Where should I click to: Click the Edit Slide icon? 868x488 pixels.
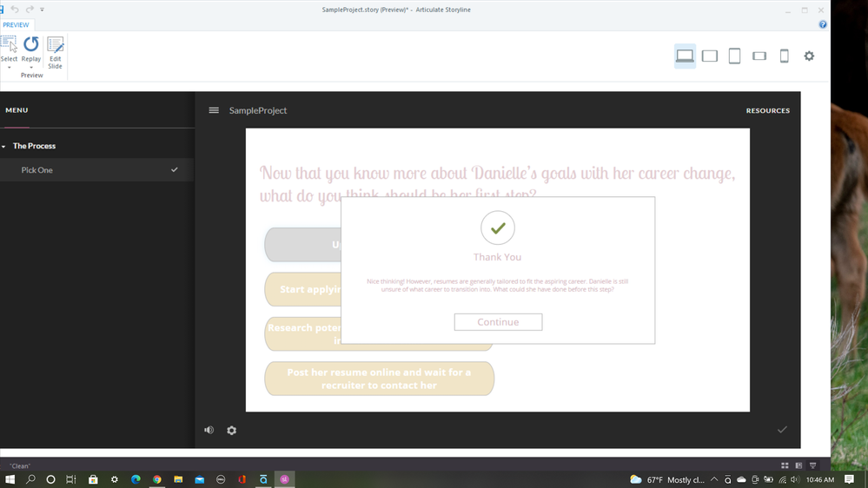coord(55,45)
